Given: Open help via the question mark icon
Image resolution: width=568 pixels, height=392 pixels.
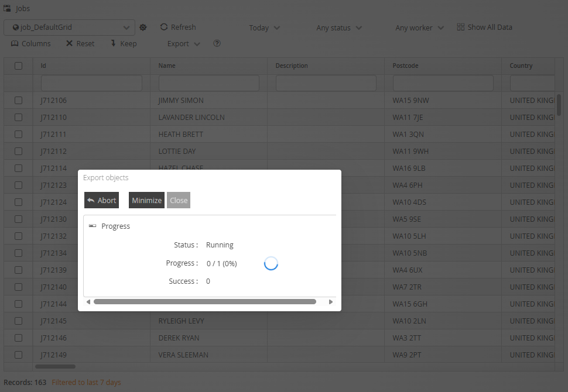Looking at the screenshot, I should 217,44.
